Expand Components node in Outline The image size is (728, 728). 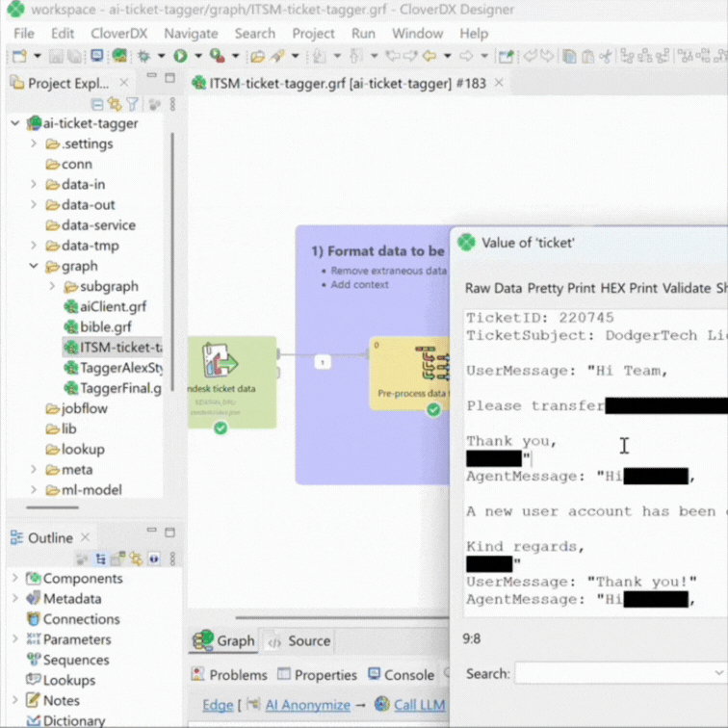(x=14, y=579)
